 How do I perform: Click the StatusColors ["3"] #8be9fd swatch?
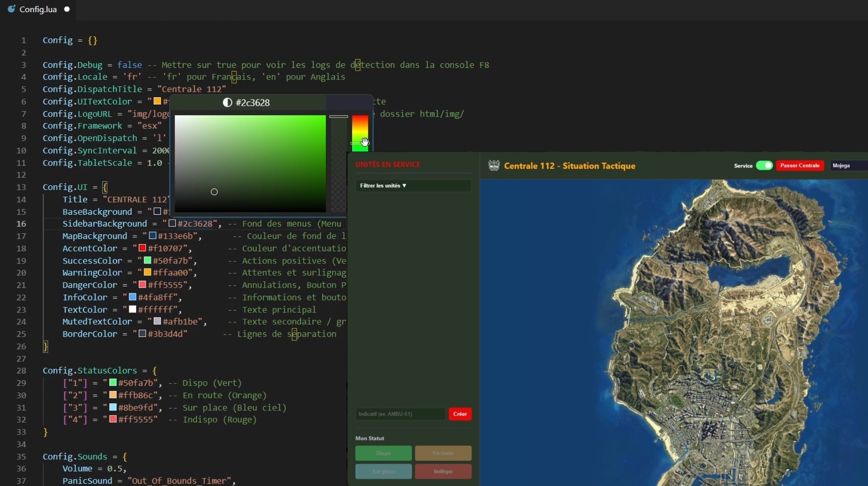(x=113, y=407)
